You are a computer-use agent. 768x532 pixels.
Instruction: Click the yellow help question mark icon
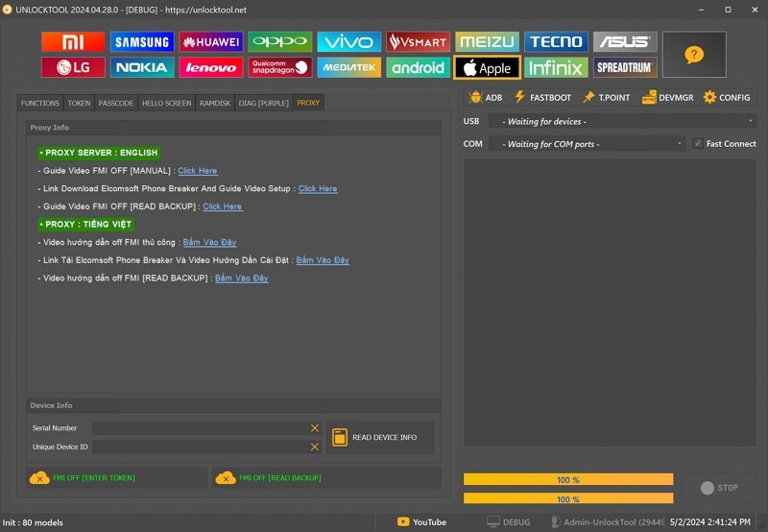pyautogui.click(x=693, y=55)
